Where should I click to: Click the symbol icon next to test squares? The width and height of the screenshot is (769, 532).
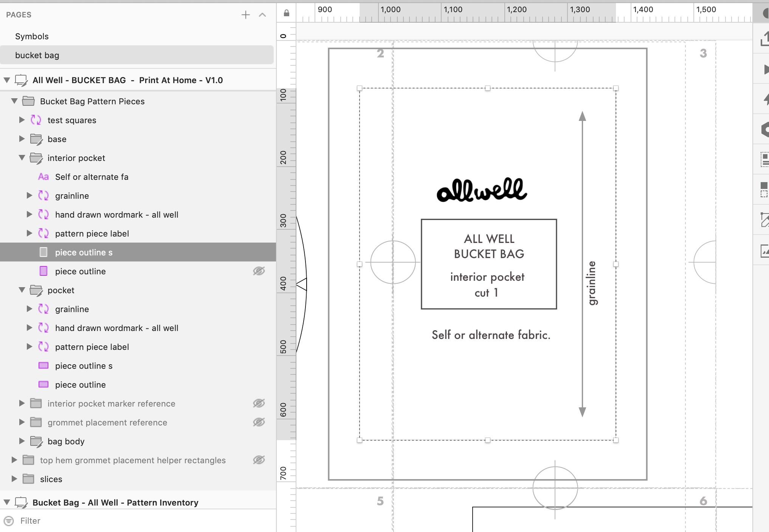coord(36,120)
